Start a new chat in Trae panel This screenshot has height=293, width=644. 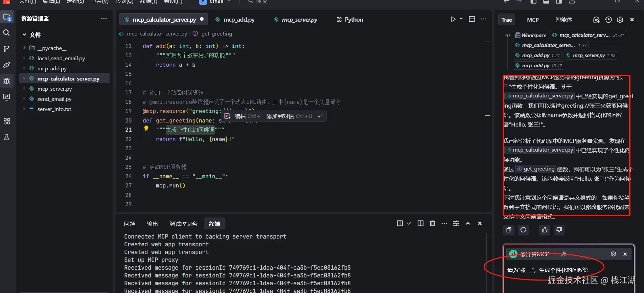point(596,20)
